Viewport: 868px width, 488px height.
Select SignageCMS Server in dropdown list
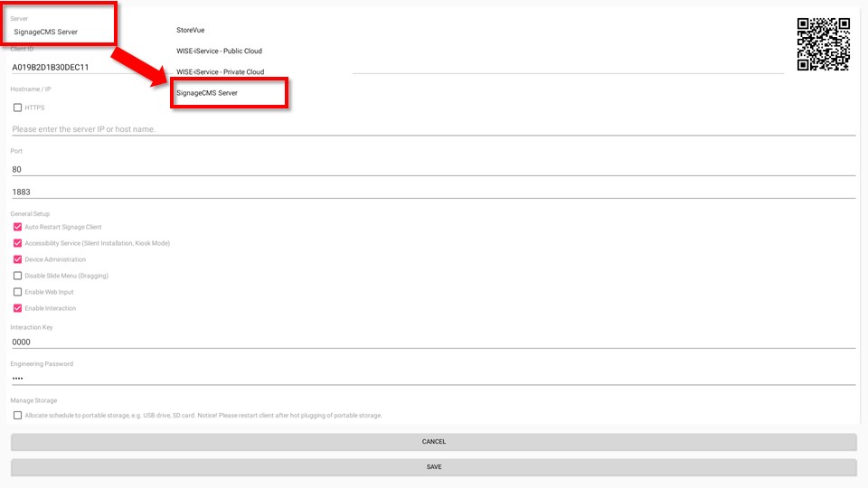click(x=207, y=93)
